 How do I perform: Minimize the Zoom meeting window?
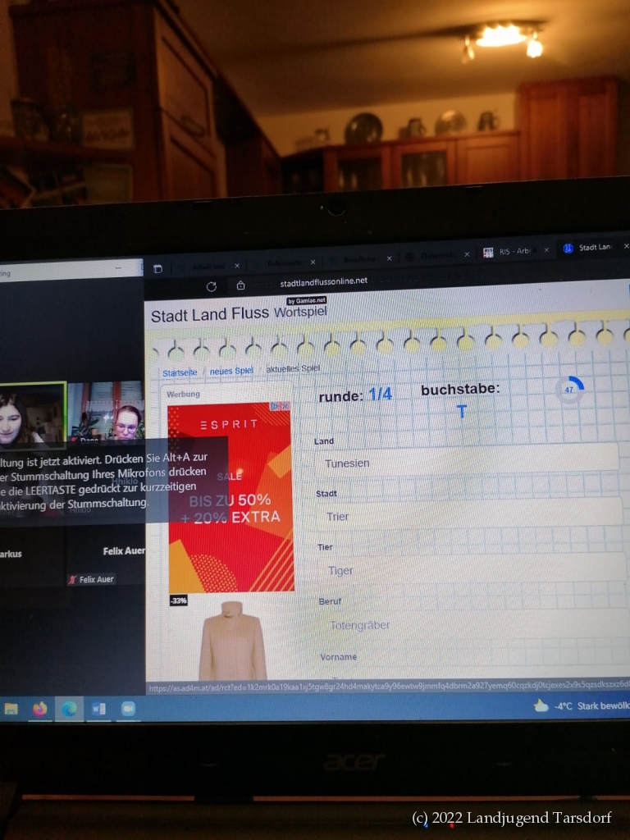click(118, 268)
